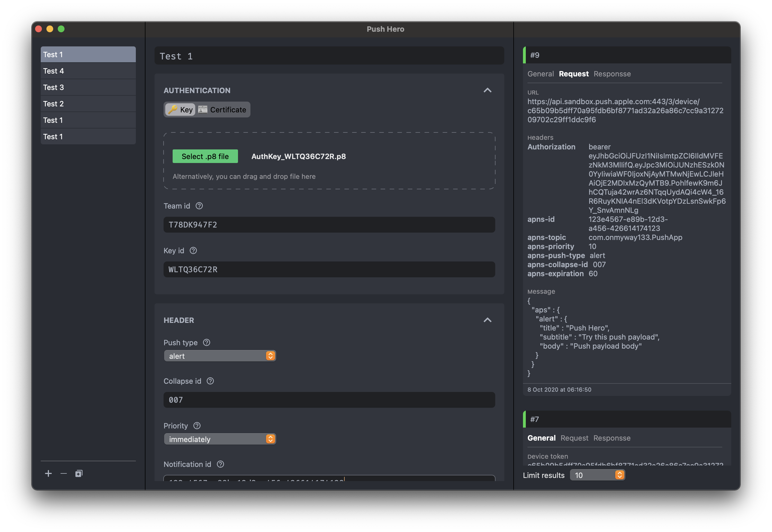
Task: Click the green zoom window button
Action: point(61,29)
